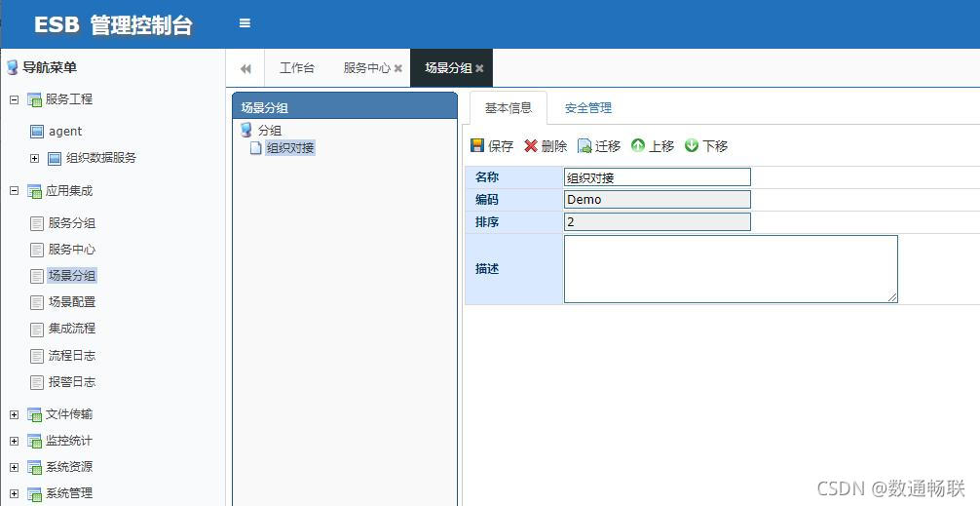The image size is (980, 506).
Task: Open 流程日志 from navigation menu
Action: [72, 356]
